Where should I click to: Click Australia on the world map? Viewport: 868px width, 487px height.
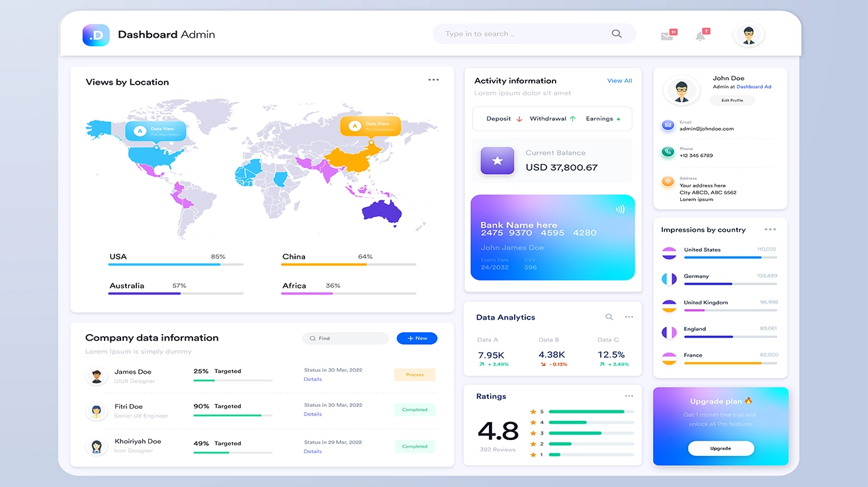click(x=382, y=211)
